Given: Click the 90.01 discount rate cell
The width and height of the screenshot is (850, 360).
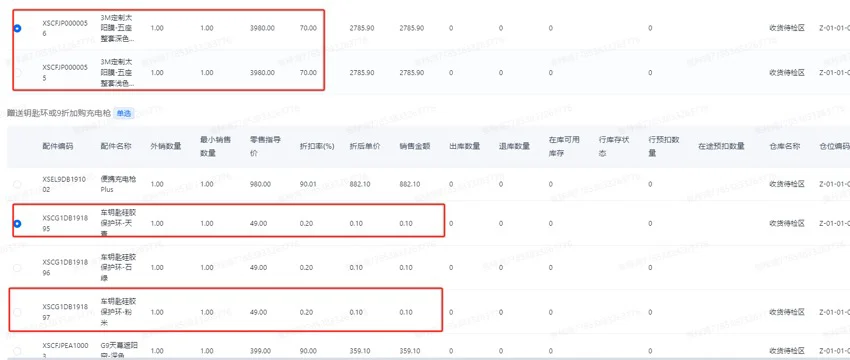Looking at the screenshot, I should coord(308,184).
